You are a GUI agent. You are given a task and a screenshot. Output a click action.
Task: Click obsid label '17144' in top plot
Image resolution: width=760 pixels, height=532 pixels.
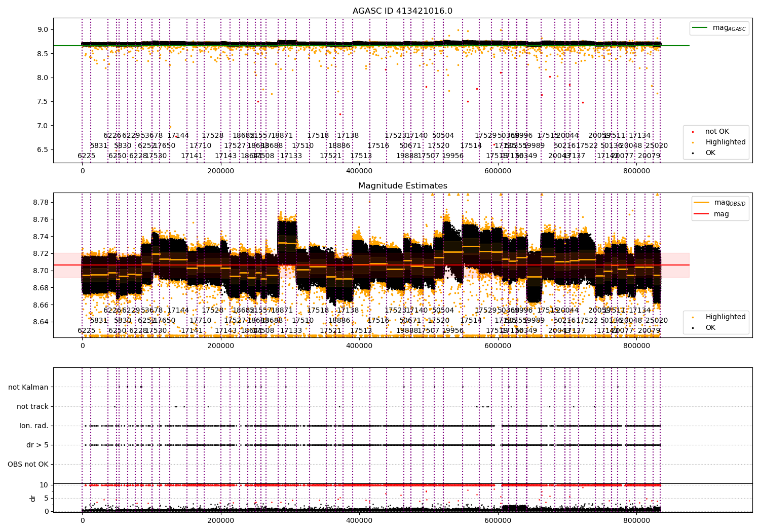[x=178, y=135]
